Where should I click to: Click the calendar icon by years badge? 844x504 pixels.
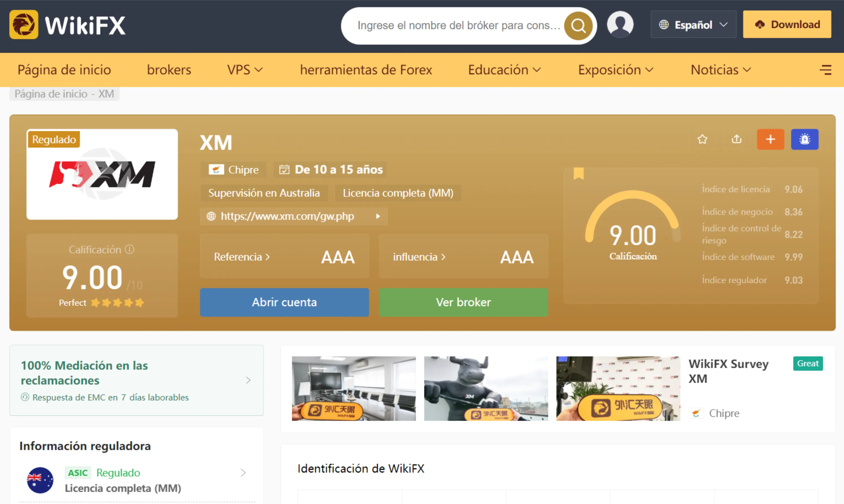pyautogui.click(x=284, y=170)
